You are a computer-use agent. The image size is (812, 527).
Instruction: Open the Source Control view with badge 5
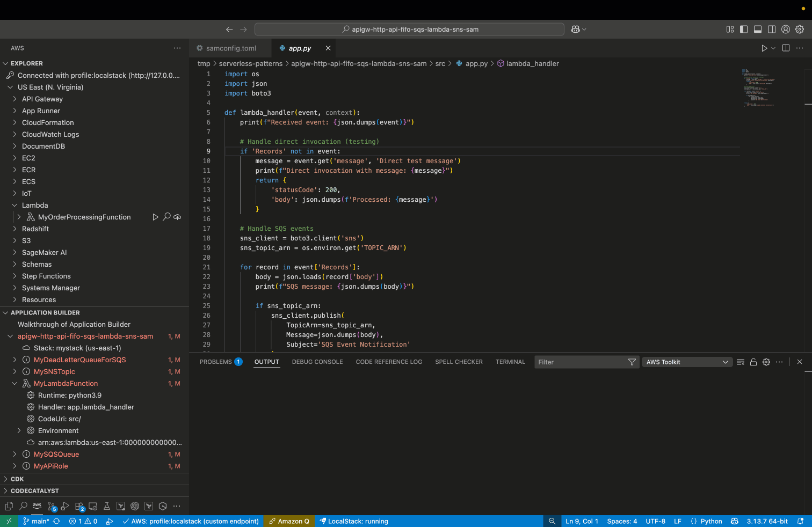coord(51,506)
